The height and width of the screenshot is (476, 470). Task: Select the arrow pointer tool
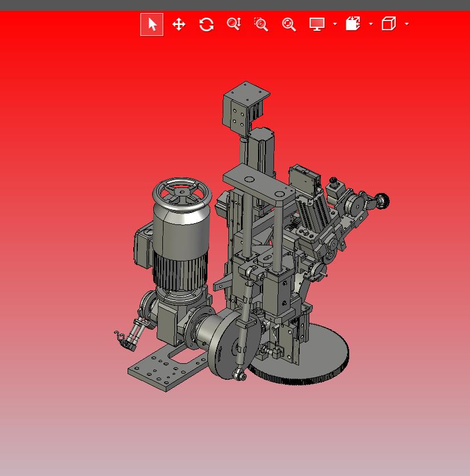[152, 24]
